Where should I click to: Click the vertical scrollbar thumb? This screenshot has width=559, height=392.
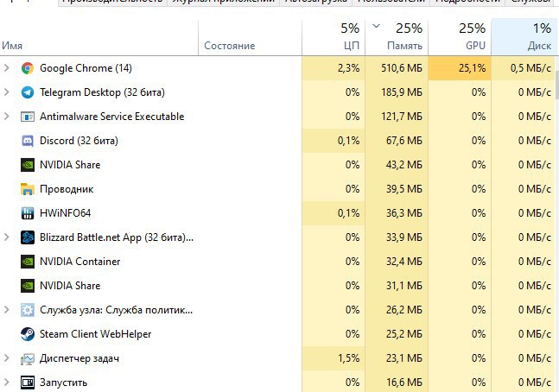pyautogui.click(x=557, y=85)
